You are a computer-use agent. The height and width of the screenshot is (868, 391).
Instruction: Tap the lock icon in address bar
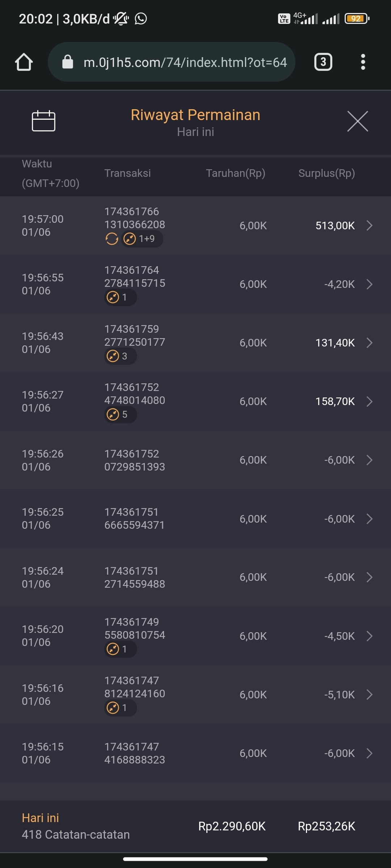(x=68, y=62)
